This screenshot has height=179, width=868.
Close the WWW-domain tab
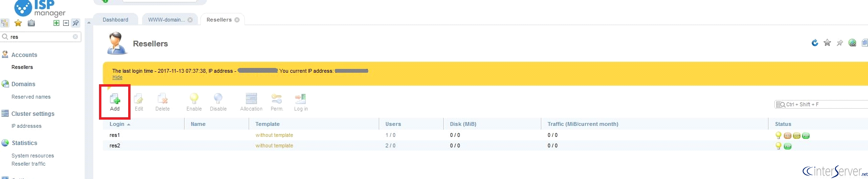tap(190, 20)
